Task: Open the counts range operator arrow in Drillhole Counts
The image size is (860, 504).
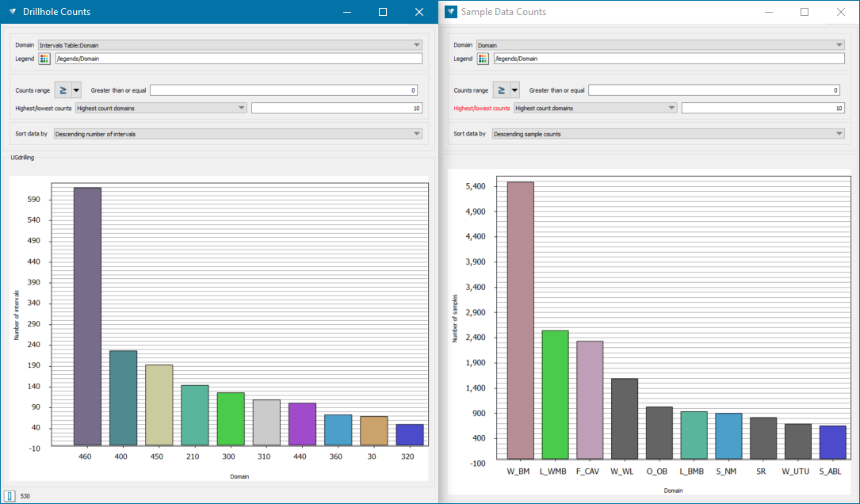Action: coord(76,90)
